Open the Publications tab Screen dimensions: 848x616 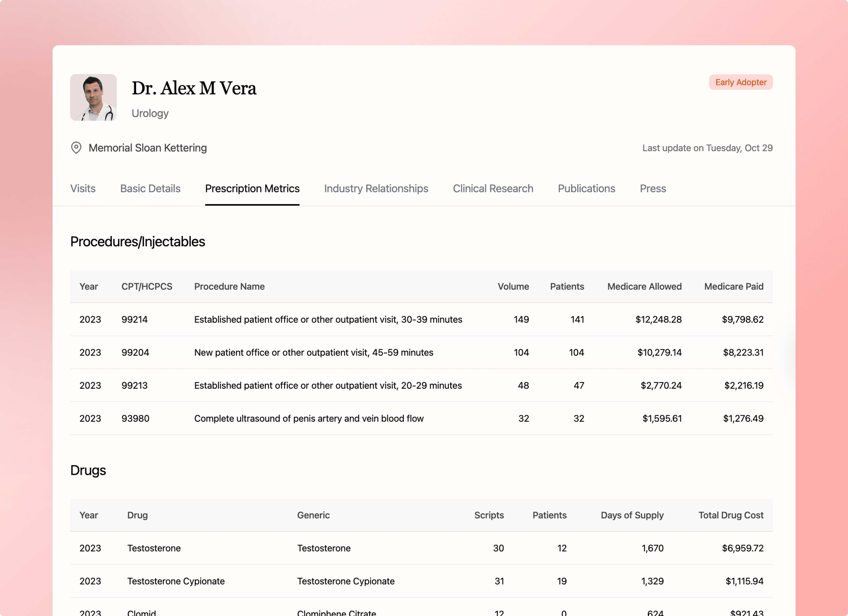(586, 188)
